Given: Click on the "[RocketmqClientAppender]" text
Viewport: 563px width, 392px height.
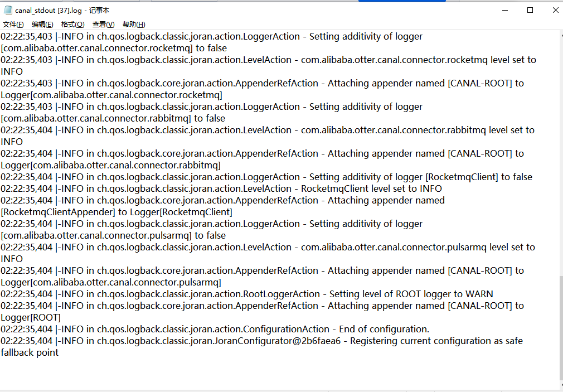Looking at the screenshot, I should coord(58,212).
